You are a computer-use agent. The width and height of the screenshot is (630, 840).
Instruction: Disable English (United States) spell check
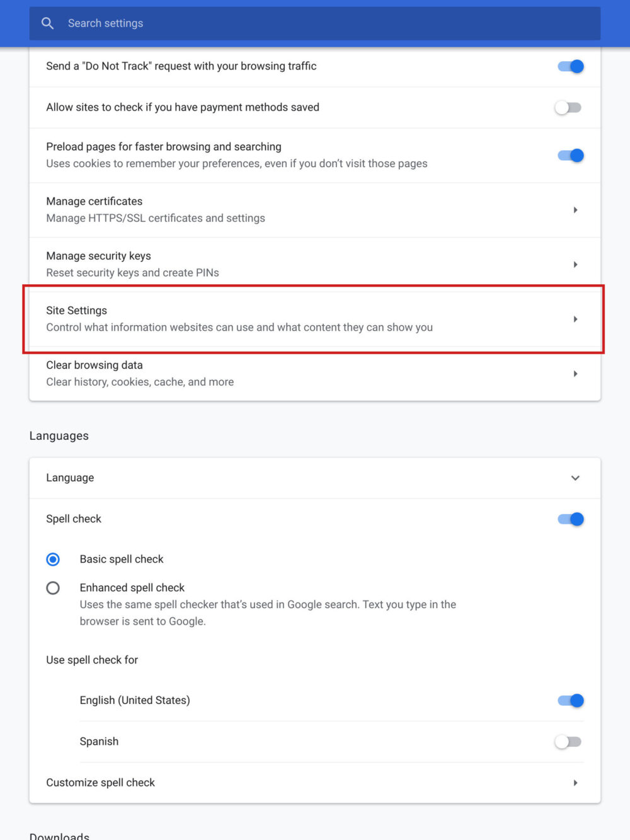570,700
